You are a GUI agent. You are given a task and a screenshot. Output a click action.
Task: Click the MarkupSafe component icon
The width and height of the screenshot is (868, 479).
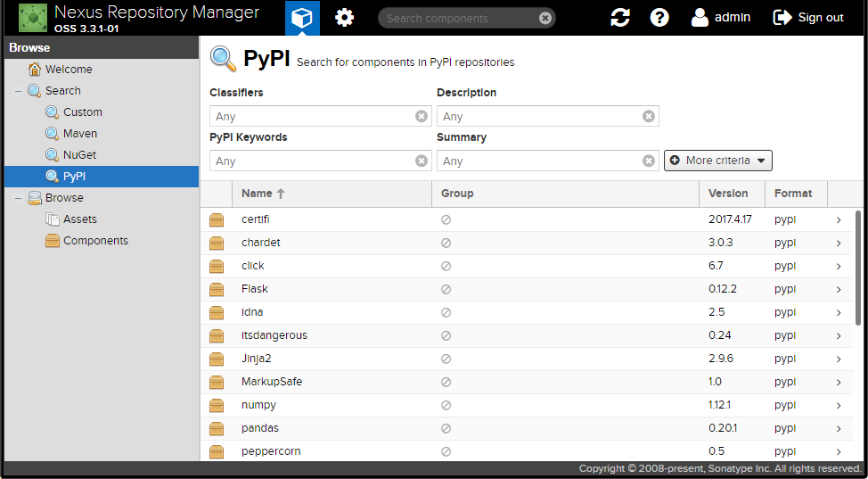pos(217,383)
